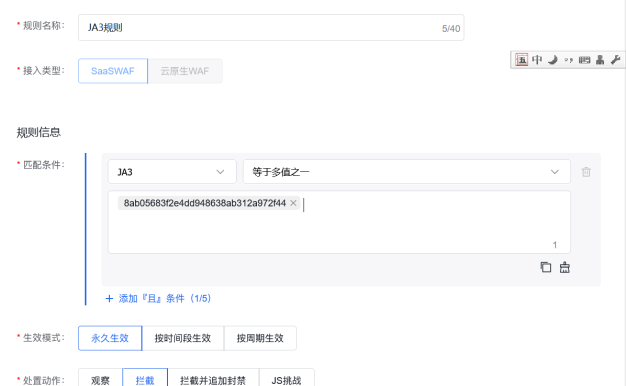Click the IME 五 wubi logo icon

(x=521, y=60)
